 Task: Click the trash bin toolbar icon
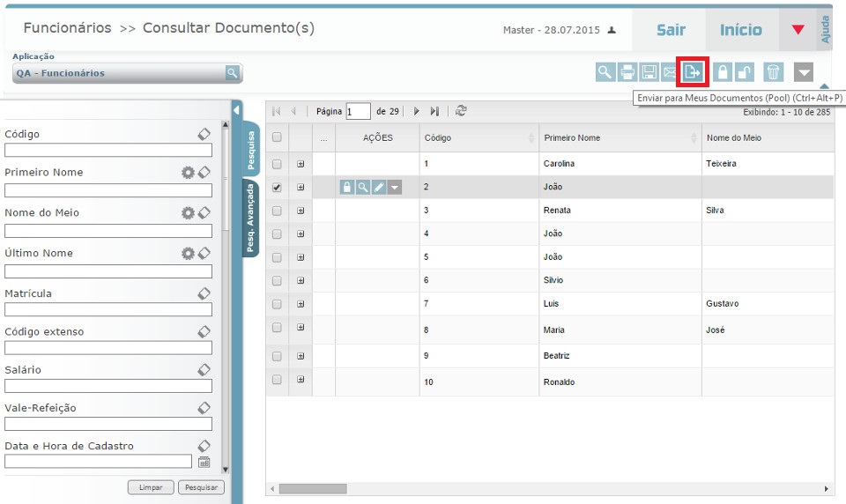coord(773,71)
